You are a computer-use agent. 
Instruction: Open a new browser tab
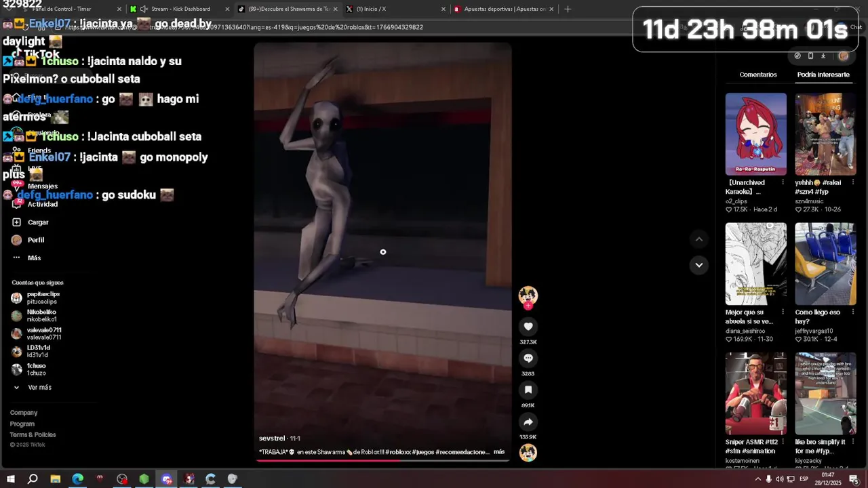pos(568,9)
